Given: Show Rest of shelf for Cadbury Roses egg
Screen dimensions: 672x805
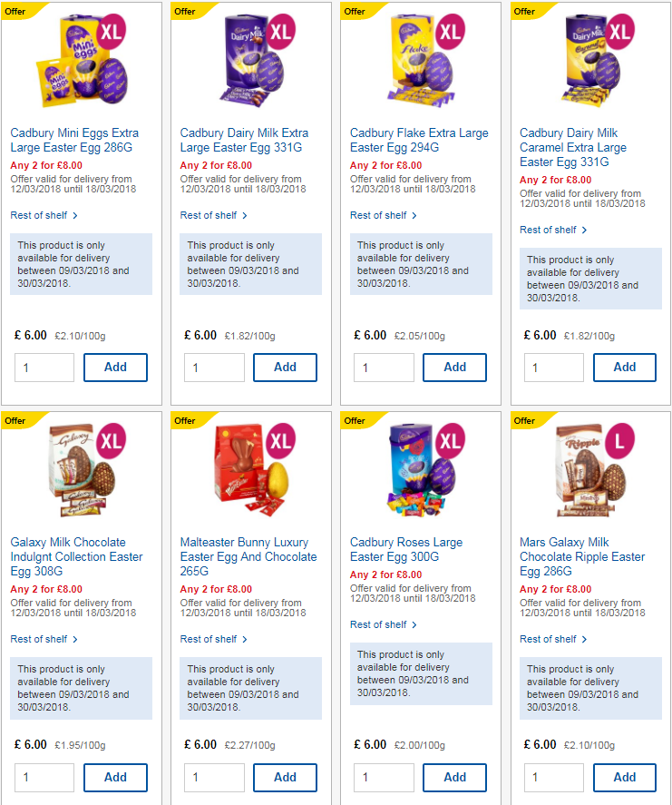Looking at the screenshot, I should click(384, 624).
